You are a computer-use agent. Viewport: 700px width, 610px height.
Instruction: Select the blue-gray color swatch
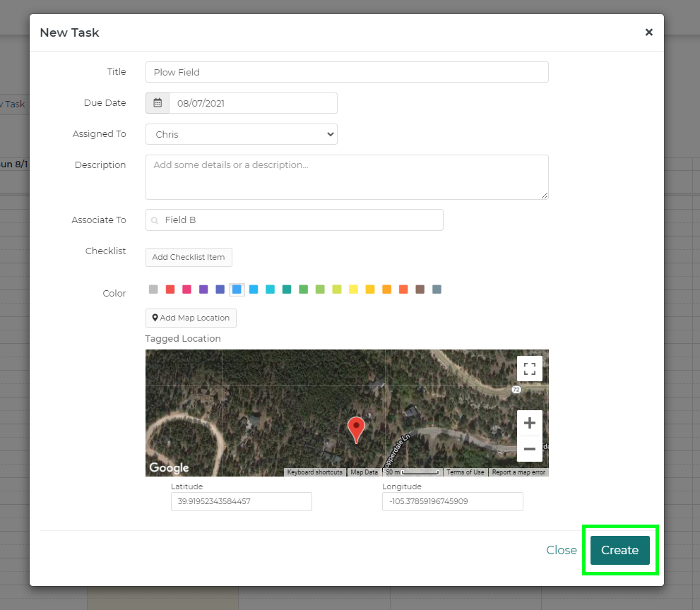(437, 289)
